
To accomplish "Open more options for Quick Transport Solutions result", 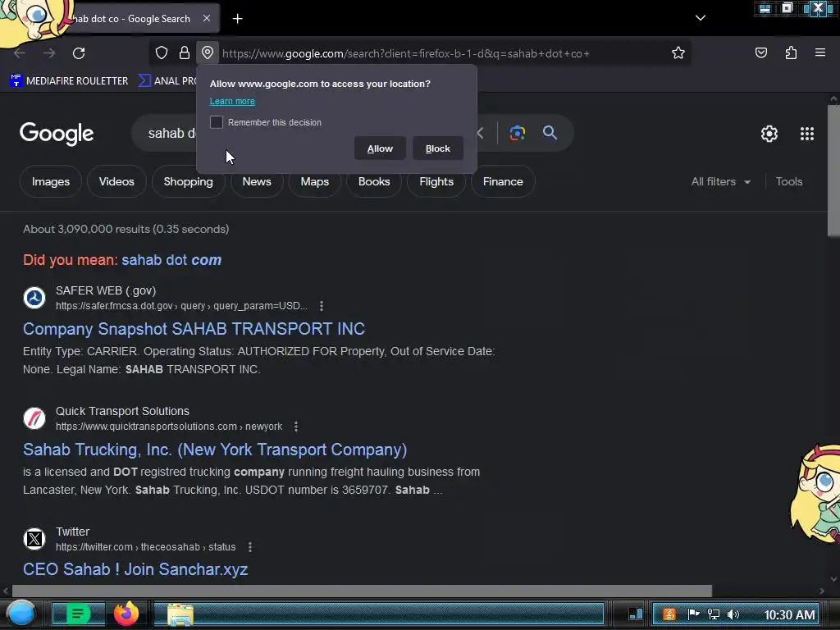I will coord(295,427).
